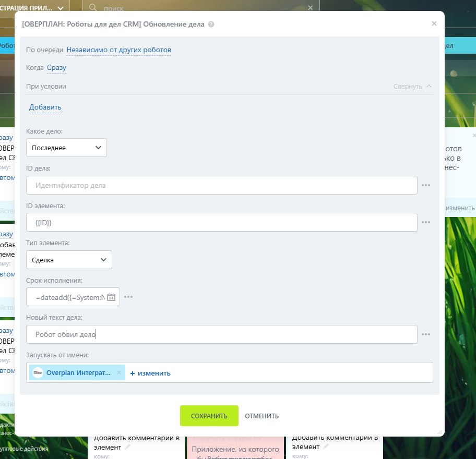Open the Тип элемента dropdown
Image resolution: width=476 pixels, height=459 pixels.
pyautogui.click(x=69, y=260)
